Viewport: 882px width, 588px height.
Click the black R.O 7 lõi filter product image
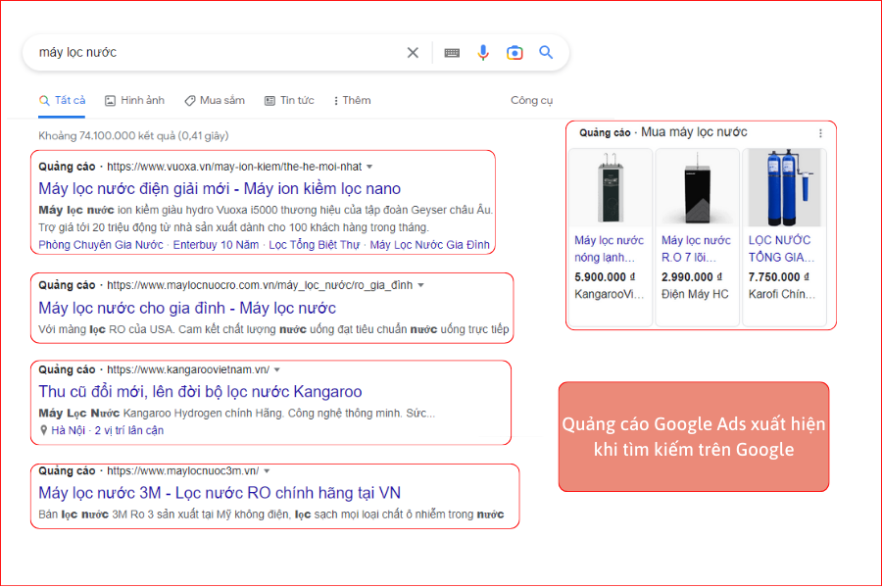pos(698,188)
